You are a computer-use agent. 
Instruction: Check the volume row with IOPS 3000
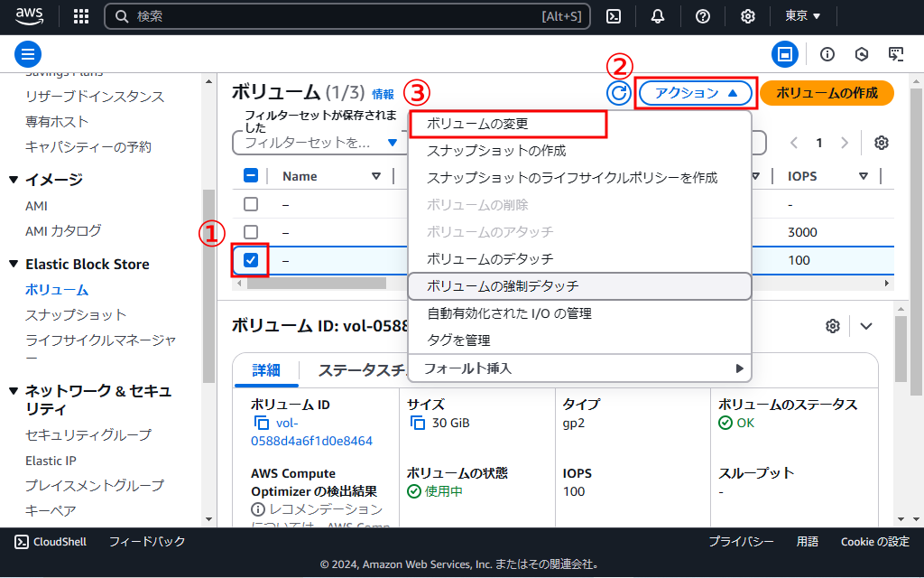(x=251, y=232)
